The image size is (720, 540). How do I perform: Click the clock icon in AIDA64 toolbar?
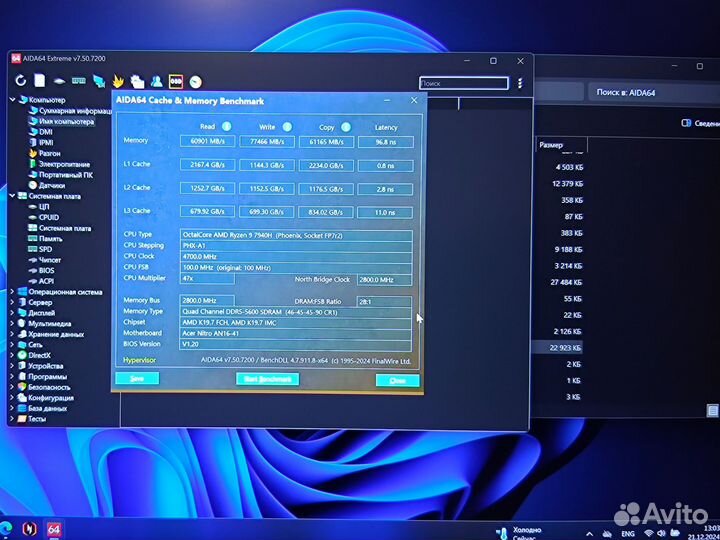pos(196,81)
